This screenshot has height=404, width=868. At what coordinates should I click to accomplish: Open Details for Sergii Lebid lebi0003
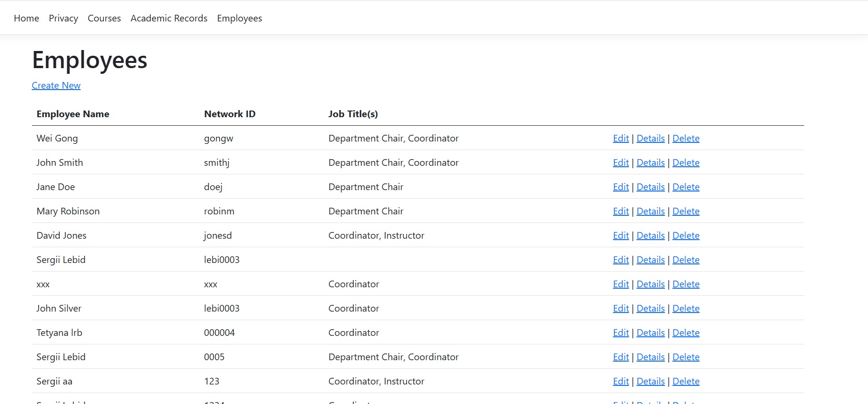pos(650,260)
